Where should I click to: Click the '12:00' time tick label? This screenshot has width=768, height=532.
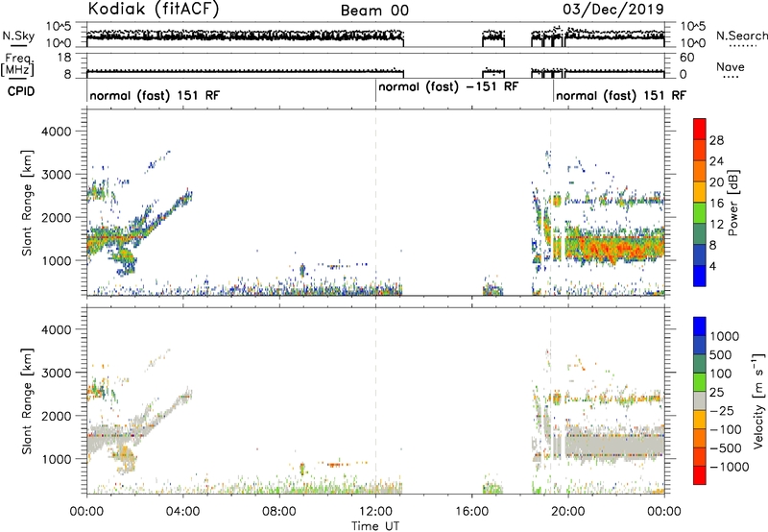tap(375, 512)
